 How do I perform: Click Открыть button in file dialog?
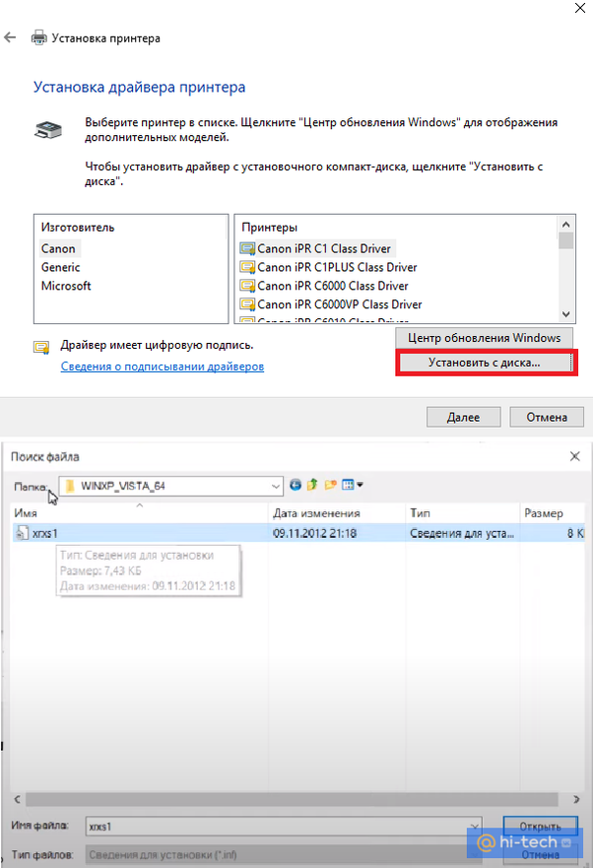(541, 826)
